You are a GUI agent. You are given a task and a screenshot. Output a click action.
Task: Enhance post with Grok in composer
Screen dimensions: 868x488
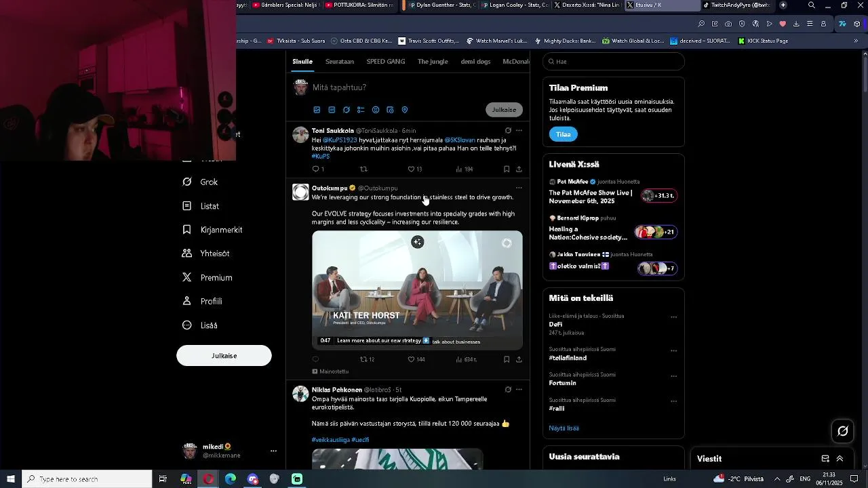click(347, 110)
